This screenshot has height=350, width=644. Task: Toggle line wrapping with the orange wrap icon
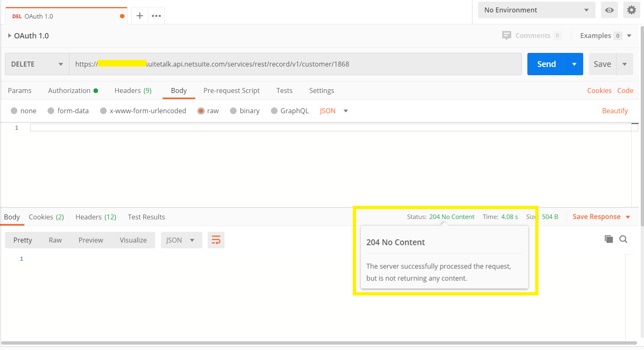(216, 240)
